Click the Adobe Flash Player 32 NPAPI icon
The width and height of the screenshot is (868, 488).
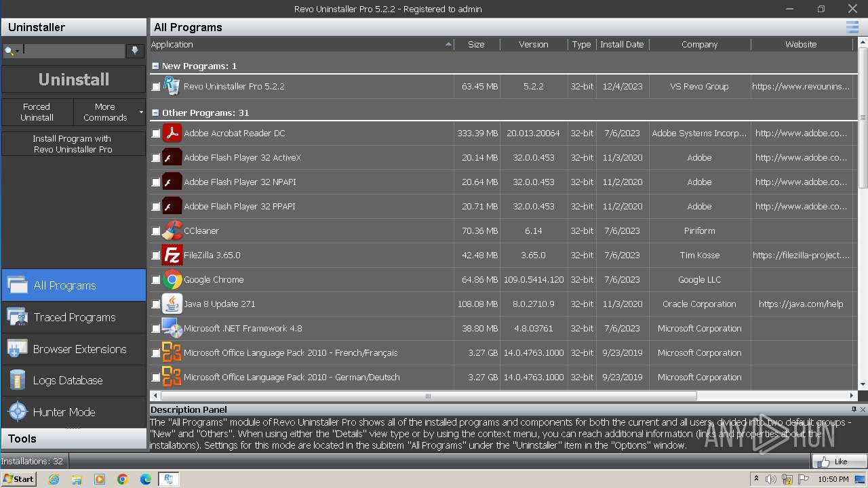pos(172,182)
